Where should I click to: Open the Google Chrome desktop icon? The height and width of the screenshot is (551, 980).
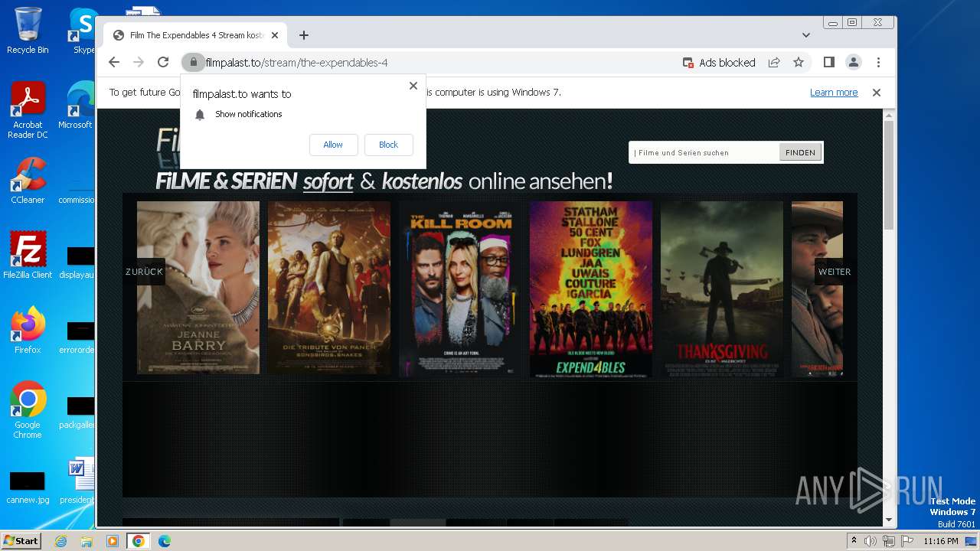point(28,410)
